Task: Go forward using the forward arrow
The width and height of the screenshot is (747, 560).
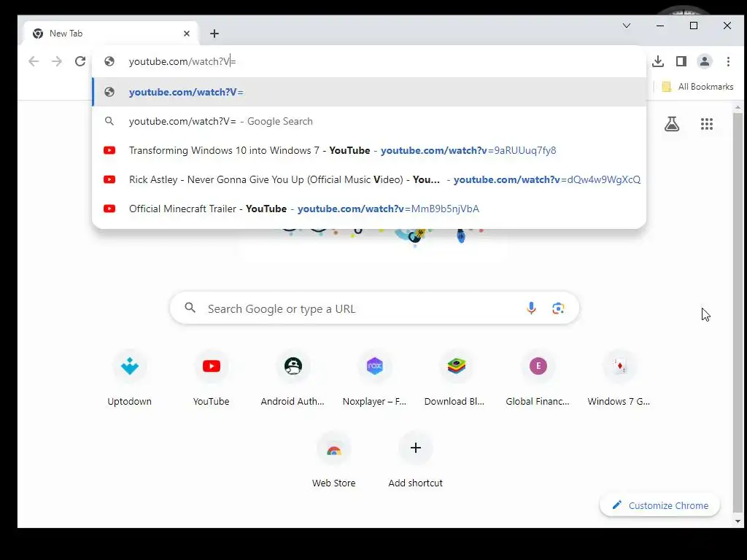Action: [x=57, y=61]
